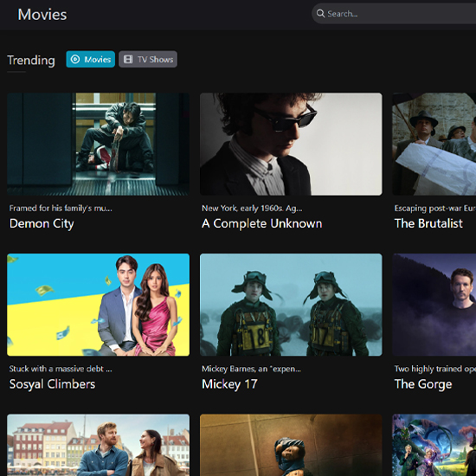This screenshot has height=476, width=476.
Task: Focus the Search input field
Action: (394, 14)
